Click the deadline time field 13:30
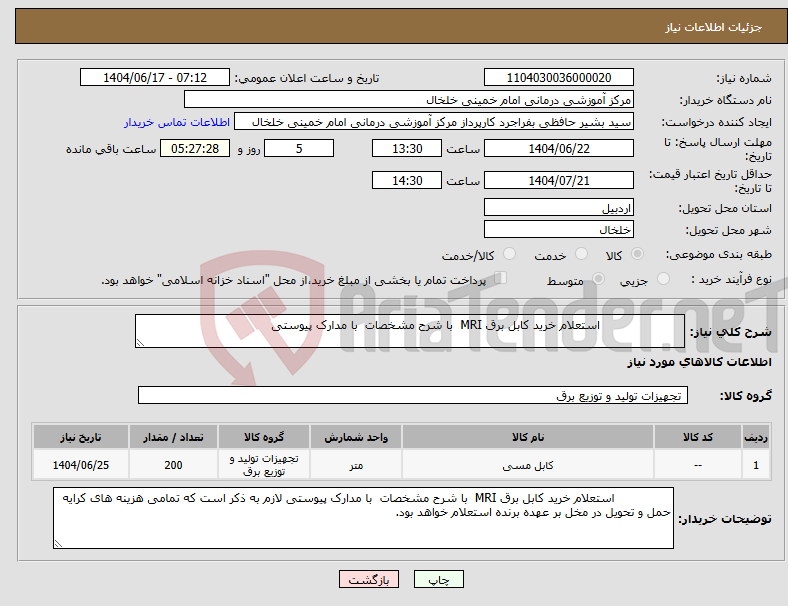 [407, 148]
